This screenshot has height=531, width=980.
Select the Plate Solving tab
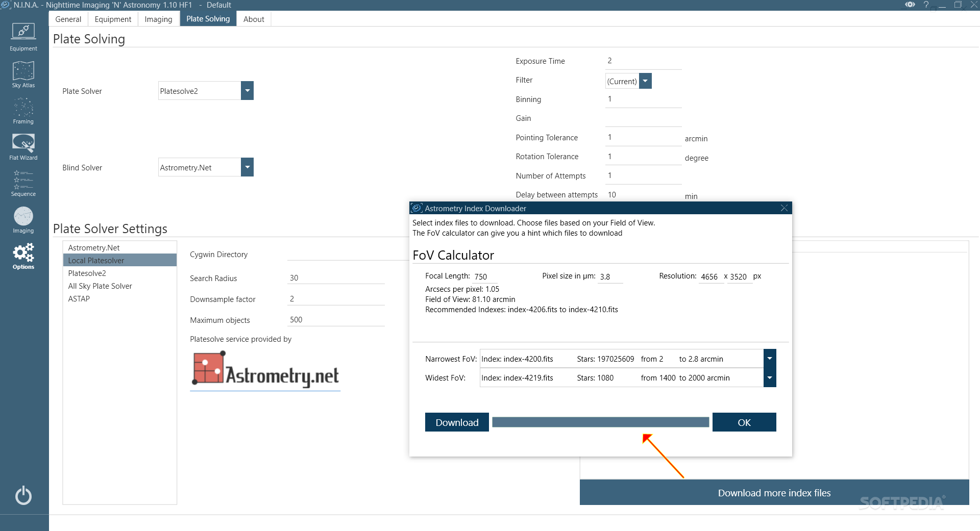208,19
